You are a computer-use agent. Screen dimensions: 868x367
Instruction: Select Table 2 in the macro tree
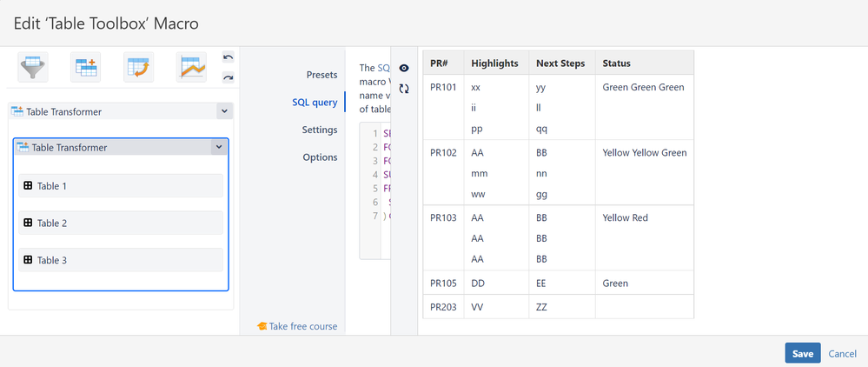121,224
